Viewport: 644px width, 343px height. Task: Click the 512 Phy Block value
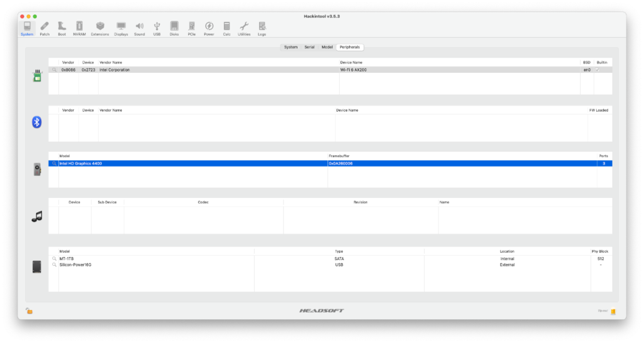tap(601, 259)
